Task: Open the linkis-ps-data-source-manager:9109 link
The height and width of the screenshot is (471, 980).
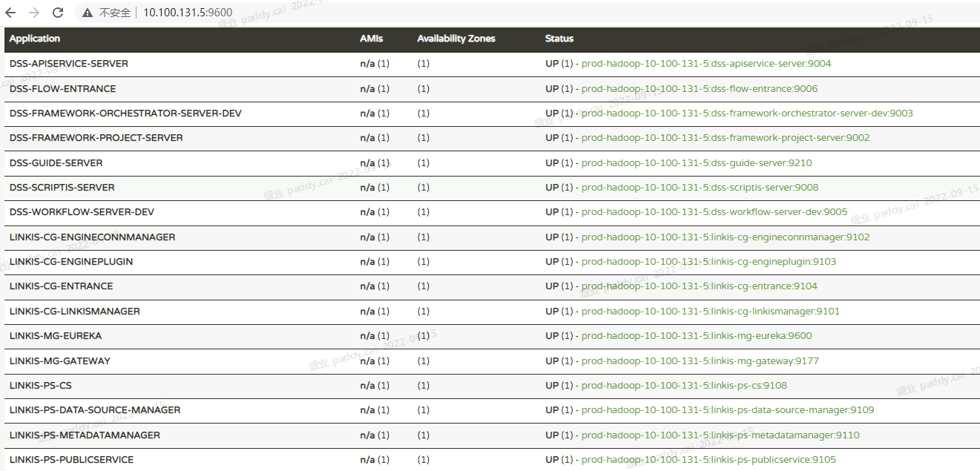Action: point(728,410)
